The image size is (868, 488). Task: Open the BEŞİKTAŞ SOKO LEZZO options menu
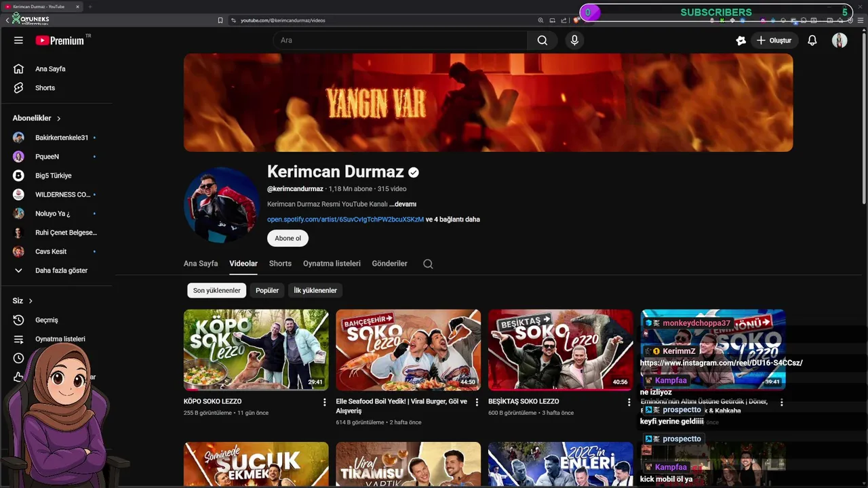point(629,403)
